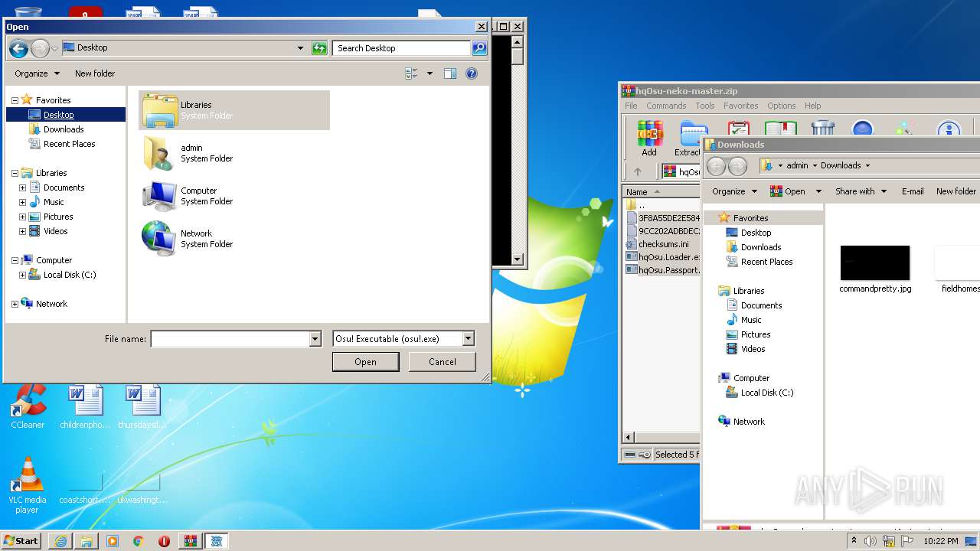Open the Organize dropdown in Open dialog
Viewport: 980px width, 551px height.
coord(37,73)
